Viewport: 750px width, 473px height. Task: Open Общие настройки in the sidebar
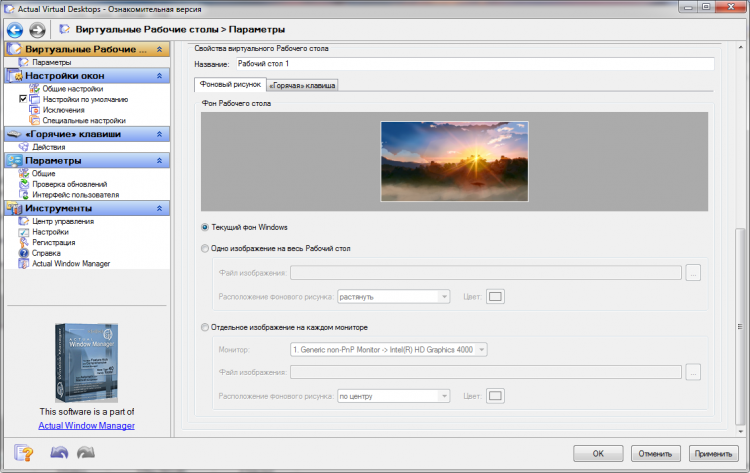(73, 88)
